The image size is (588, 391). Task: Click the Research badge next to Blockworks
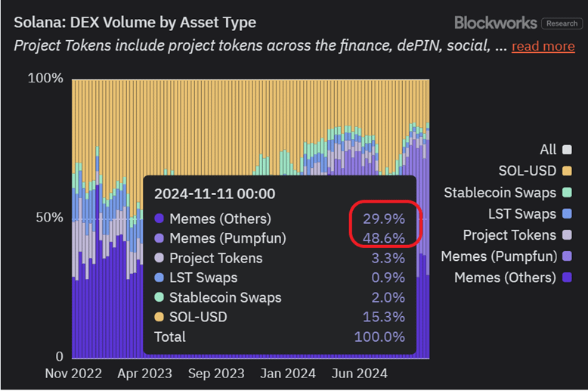(x=561, y=23)
